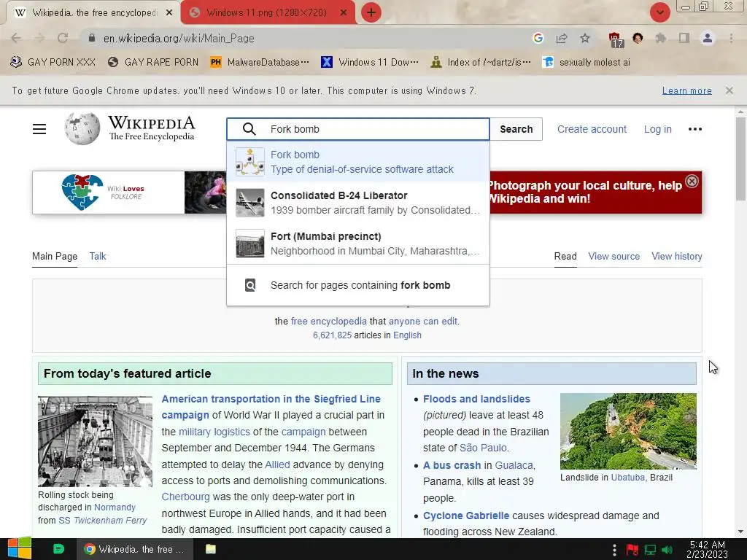The height and width of the screenshot is (560, 747).
Task: Select Consolidated B-24 Liberator suggestion
Action: pyautogui.click(x=357, y=203)
